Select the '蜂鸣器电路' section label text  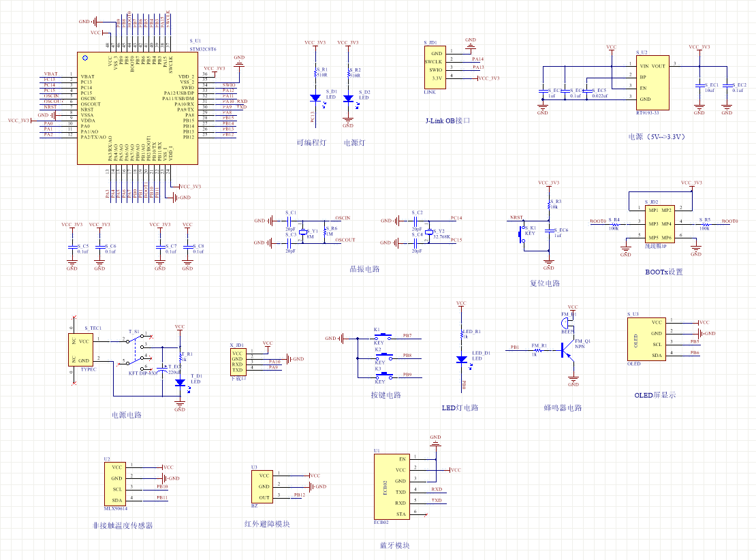[563, 408]
